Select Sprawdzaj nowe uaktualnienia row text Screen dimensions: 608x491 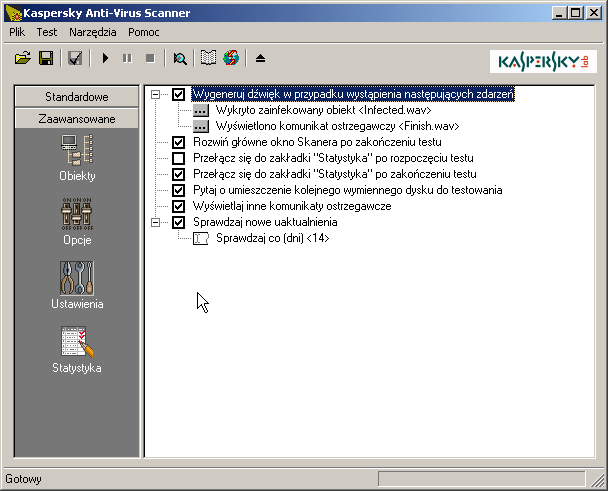(265, 222)
